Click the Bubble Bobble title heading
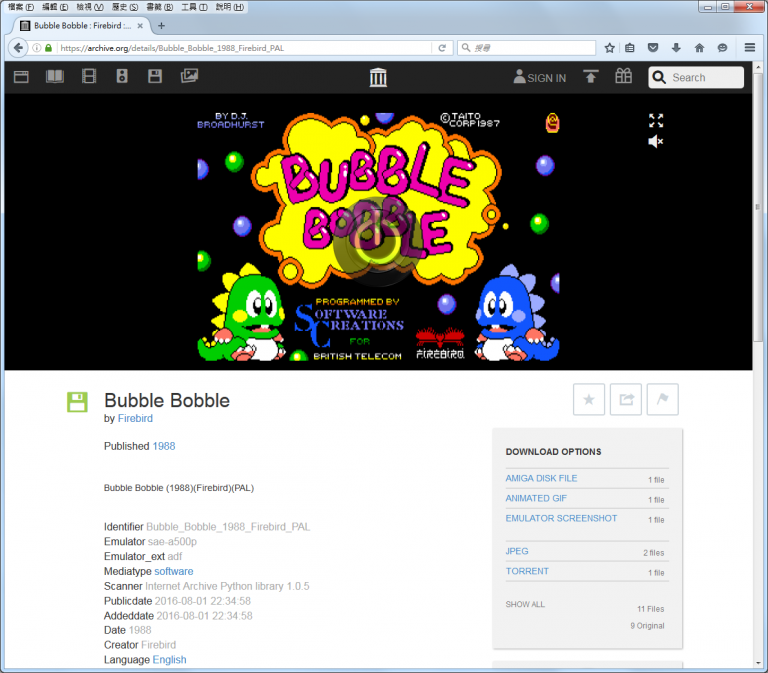The image size is (768, 673). click(167, 401)
